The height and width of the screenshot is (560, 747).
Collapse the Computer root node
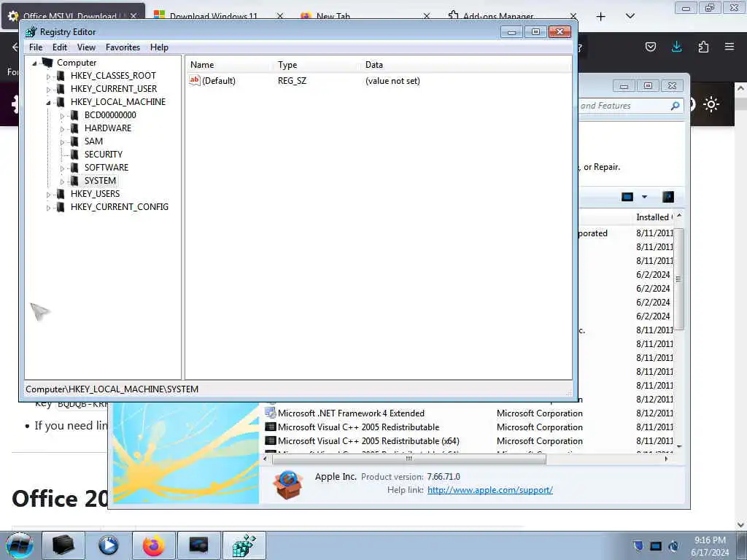34,63
